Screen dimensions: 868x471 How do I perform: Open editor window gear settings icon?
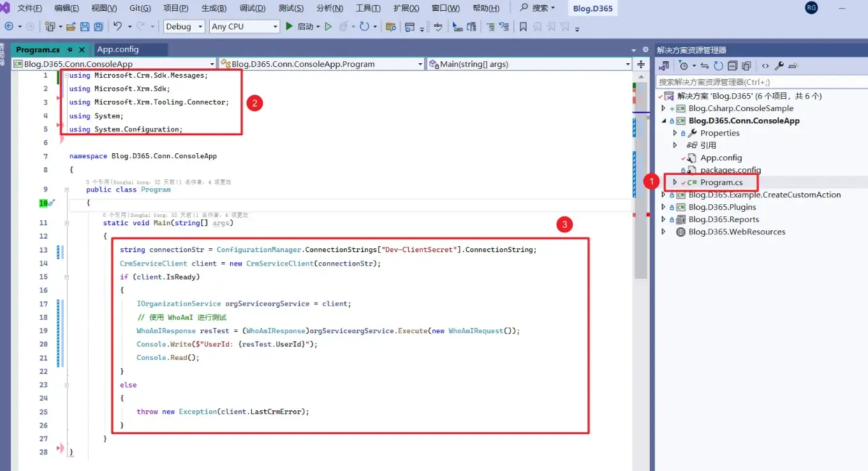click(645, 50)
